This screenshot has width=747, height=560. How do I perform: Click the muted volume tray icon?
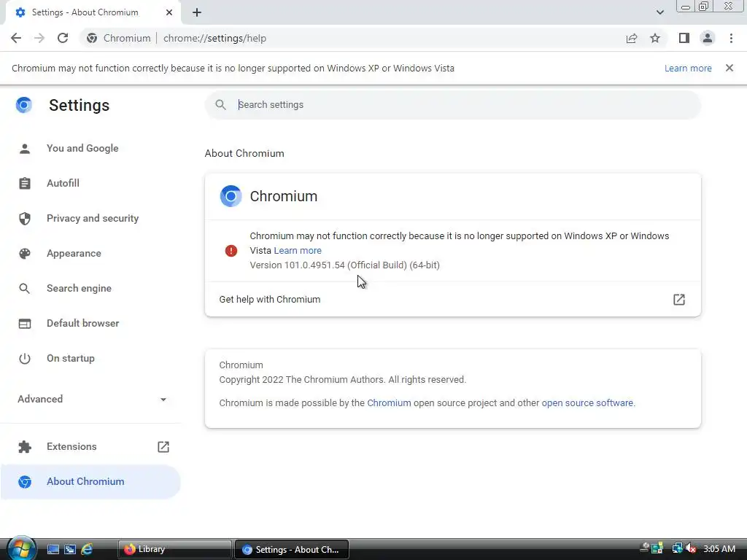(x=692, y=549)
